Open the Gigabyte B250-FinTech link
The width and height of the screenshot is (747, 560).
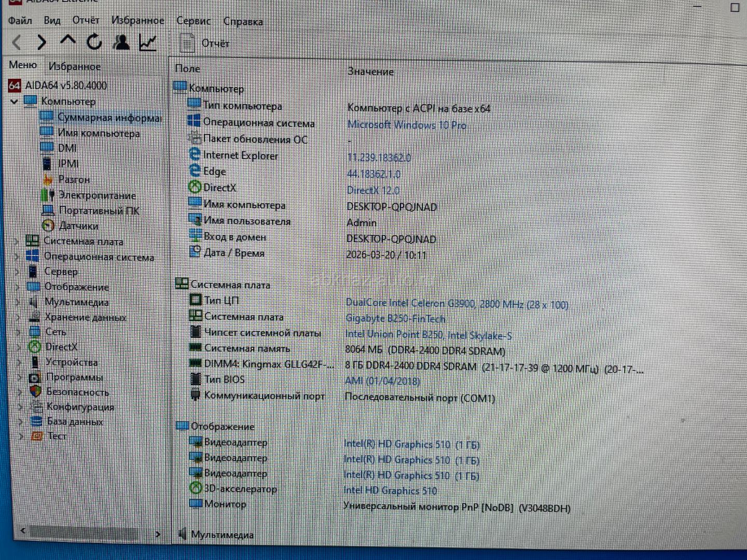[395, 319]
